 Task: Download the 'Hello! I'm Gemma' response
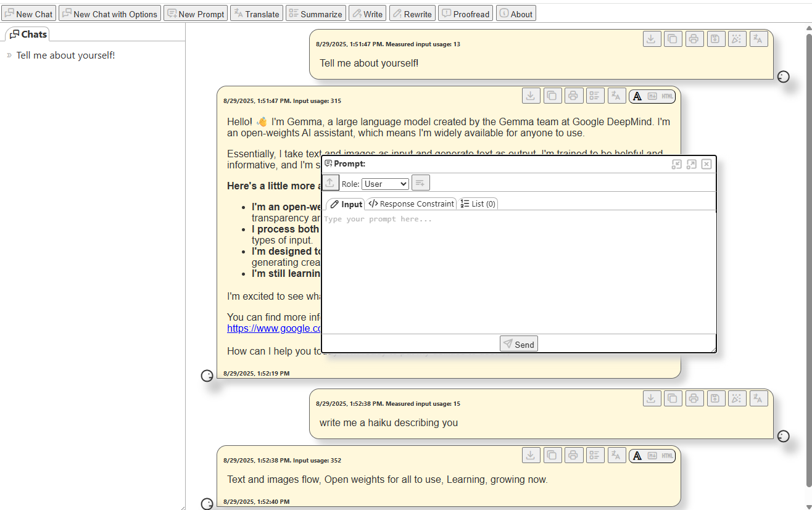[x=531, y=96]
